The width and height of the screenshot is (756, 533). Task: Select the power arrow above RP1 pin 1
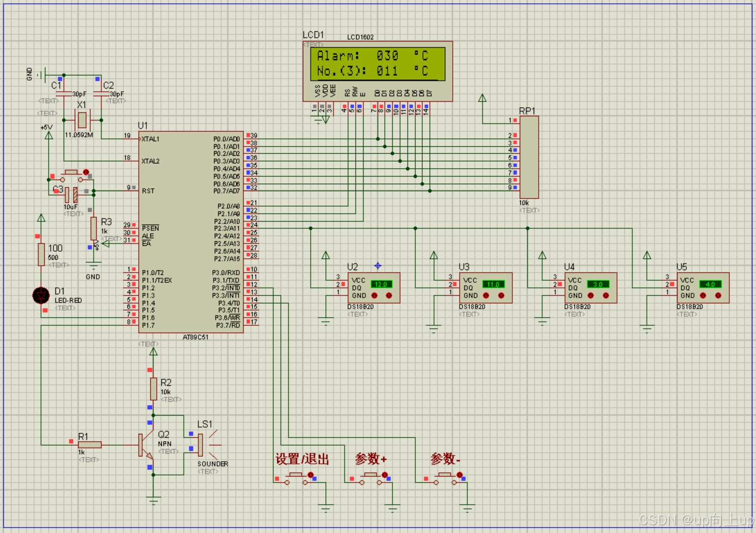coord(482,98)
